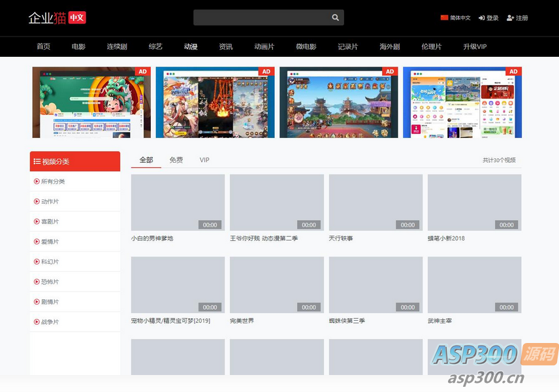Screen dimensions: 559x392
Task: Open the 蜡笔小新2018 video thumbnail
Action: pyautogui.click(x=474, y=203)
